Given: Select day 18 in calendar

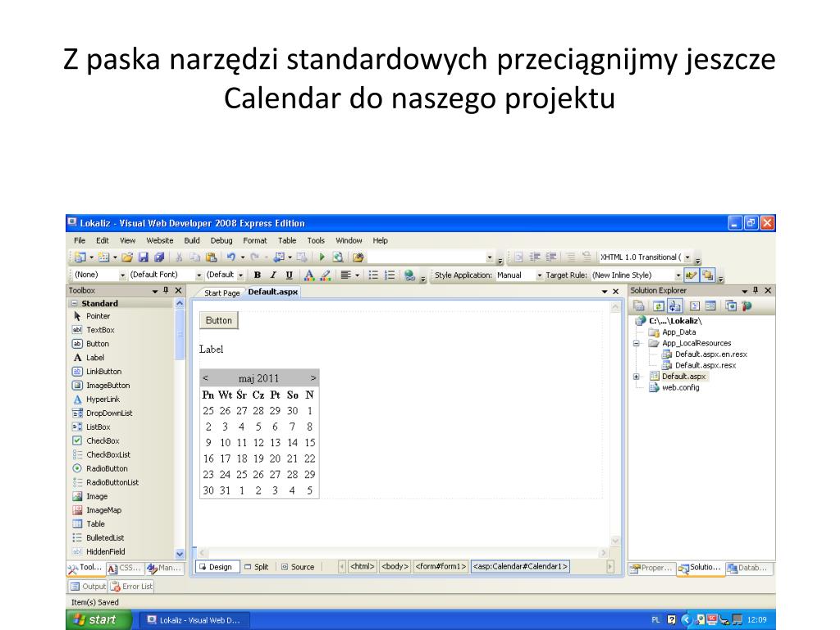Looking at the screenshot, I should pos(242,459).
